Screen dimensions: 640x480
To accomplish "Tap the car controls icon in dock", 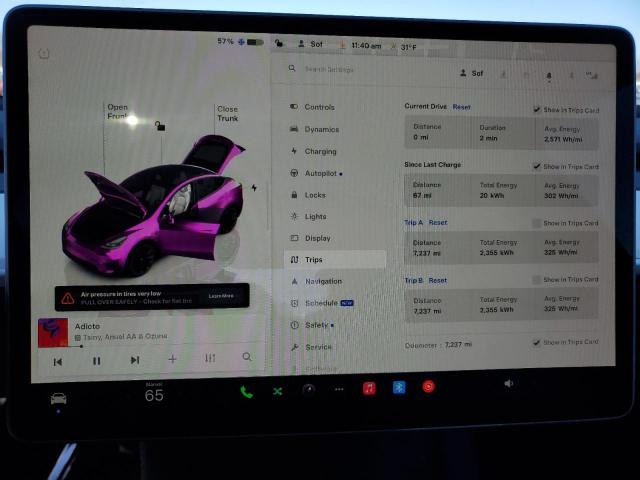I will pos(59,399).
